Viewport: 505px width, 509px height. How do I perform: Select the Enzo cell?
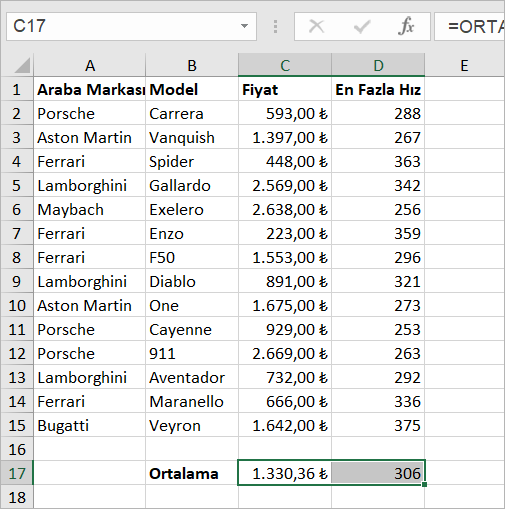tap(192, 233)
